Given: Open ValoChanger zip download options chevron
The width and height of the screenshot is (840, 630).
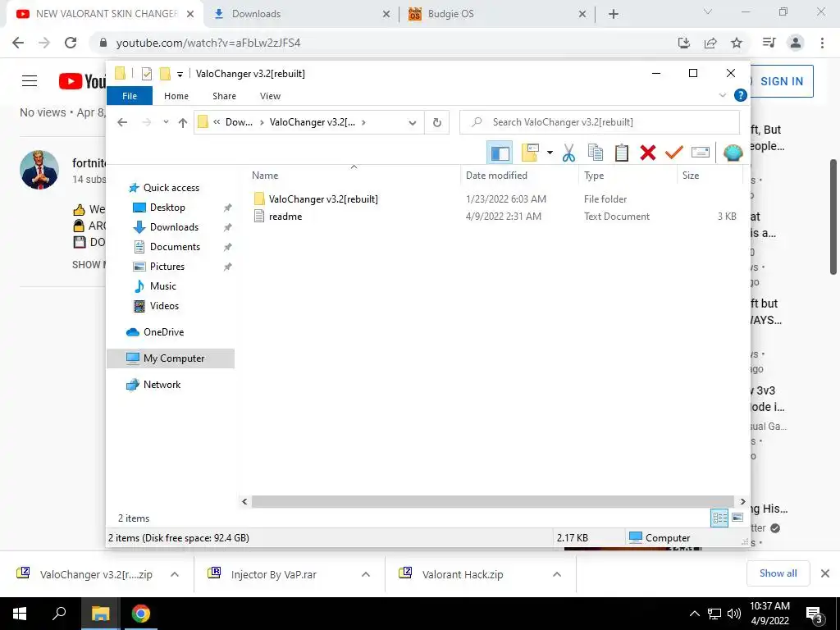Looking at the screenshot, I should [175, 574].
